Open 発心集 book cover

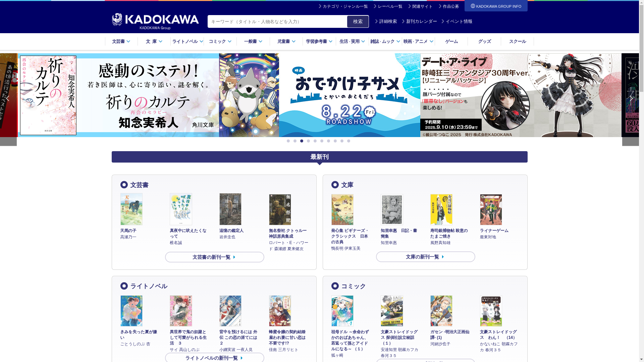pyautogui.click(x=342, y=209)
